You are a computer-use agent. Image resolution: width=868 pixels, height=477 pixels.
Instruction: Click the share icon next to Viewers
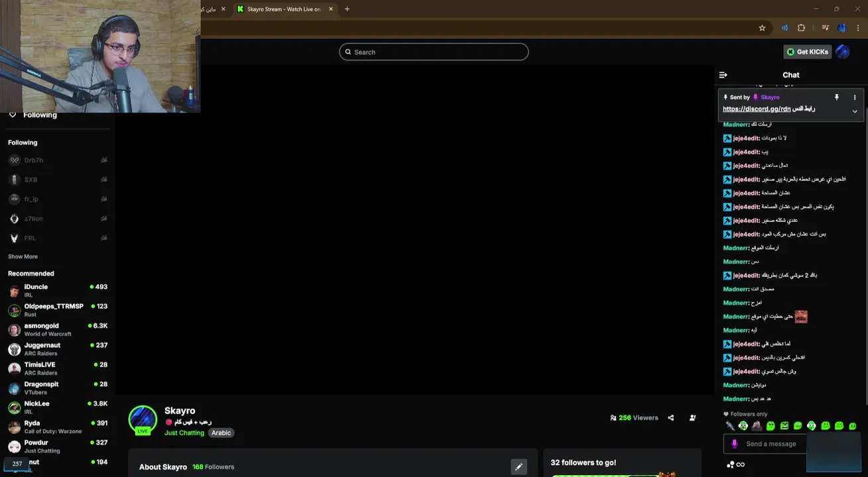click(671, 418)
